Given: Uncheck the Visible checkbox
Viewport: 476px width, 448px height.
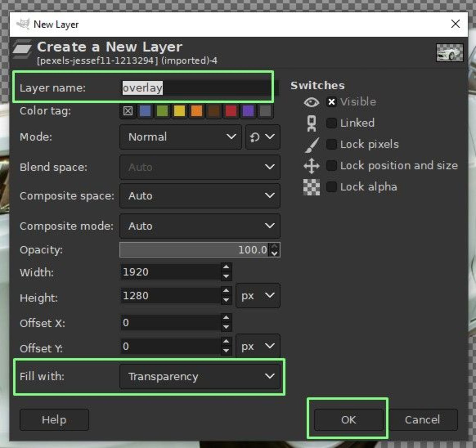Looking at the screenshot, I should click(x=331, y=102).
